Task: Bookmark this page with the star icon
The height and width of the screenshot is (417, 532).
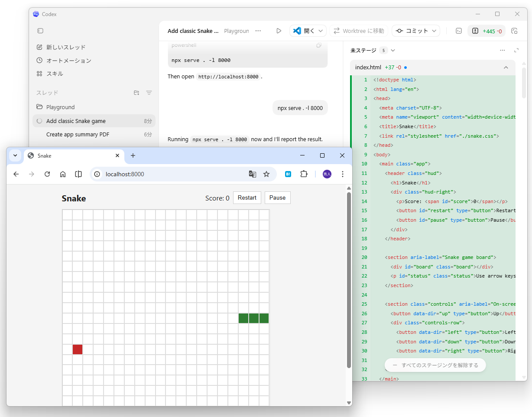Action: click(x=266, y=174)
